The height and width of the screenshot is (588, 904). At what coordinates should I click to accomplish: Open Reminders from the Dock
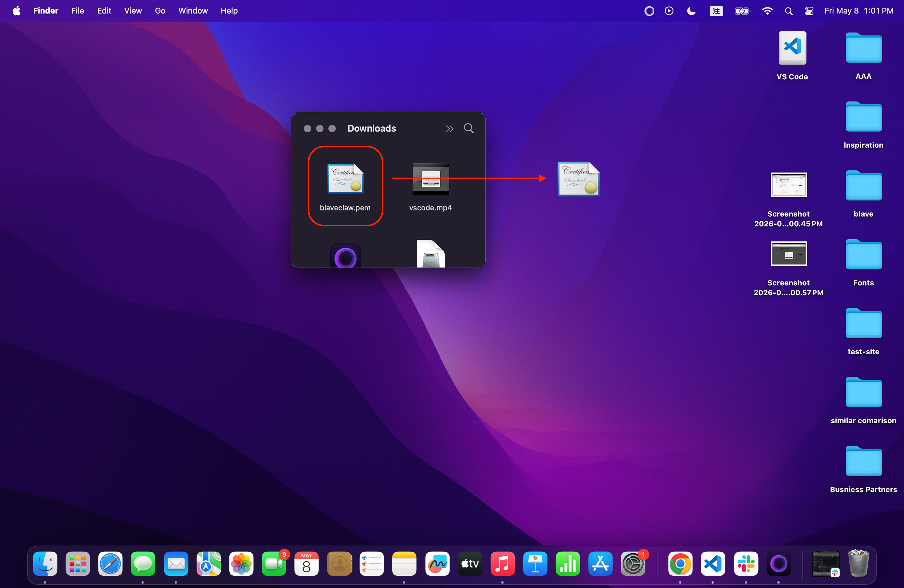(x=372, y=564)
